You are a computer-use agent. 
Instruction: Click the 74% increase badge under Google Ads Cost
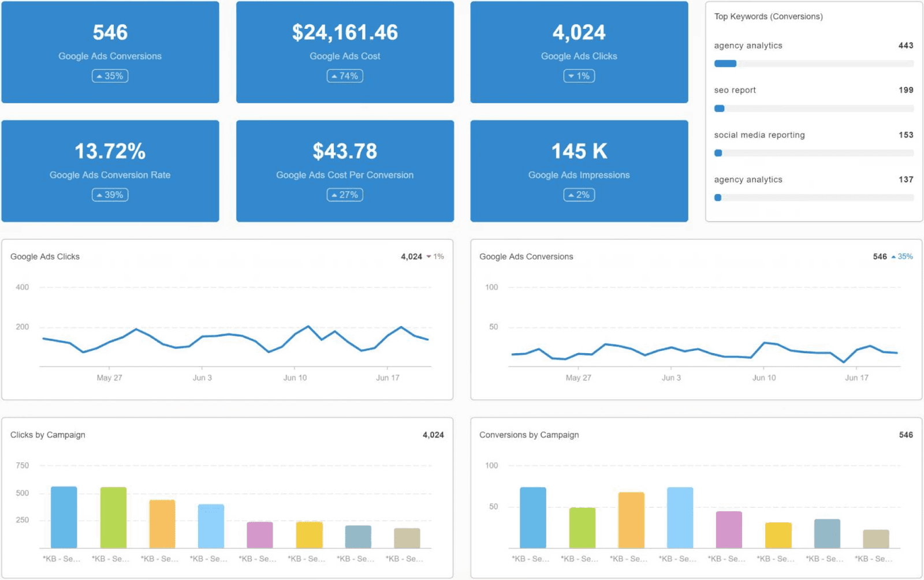(345, 76)
